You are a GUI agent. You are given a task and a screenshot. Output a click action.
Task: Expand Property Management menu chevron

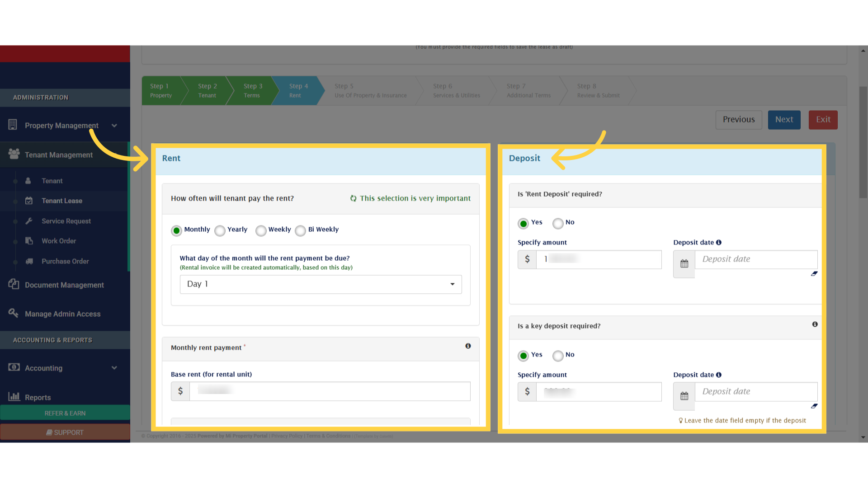pyautogui.click(x=114, y=126)
